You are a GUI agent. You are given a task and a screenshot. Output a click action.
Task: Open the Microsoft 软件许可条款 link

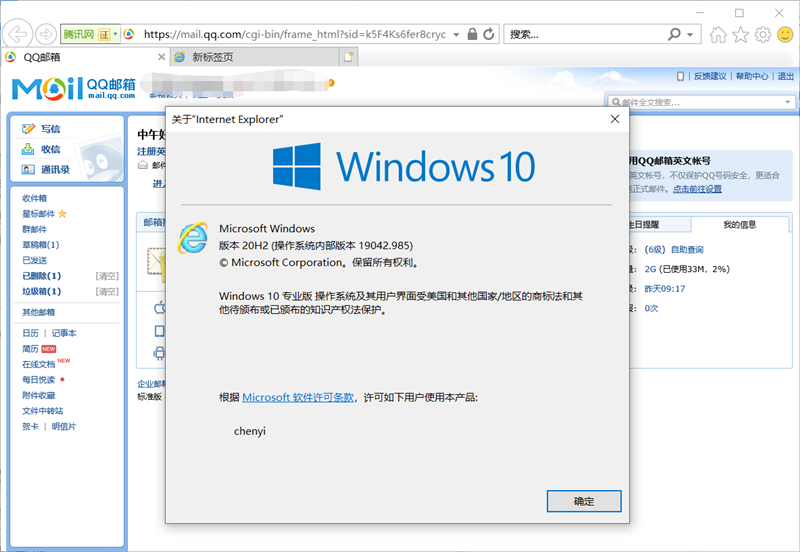pos(298,397)
